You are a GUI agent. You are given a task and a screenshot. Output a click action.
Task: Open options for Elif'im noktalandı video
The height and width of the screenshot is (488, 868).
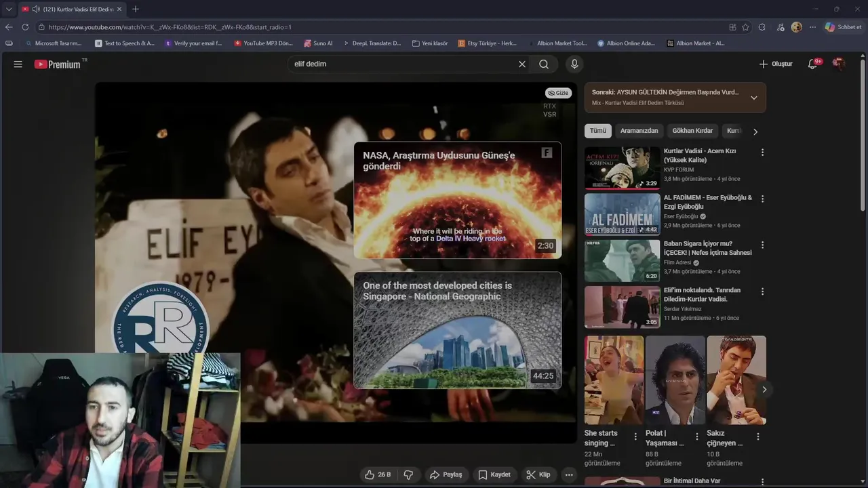click(x=762, y=291)
